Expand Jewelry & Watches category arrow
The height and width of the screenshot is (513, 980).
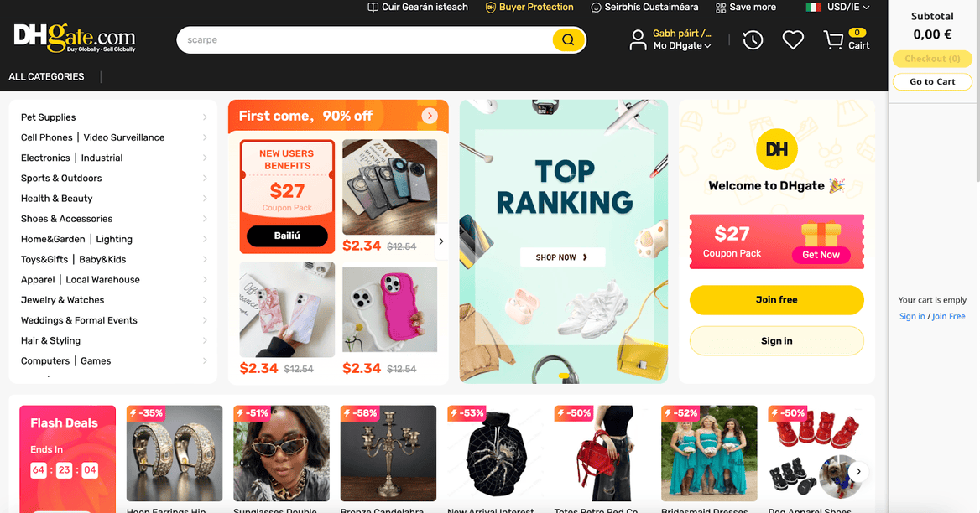click(205, 300)
